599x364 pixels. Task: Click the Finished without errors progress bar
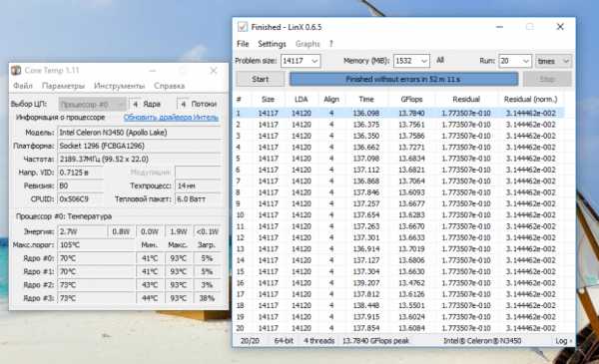(x=403, y=79)
